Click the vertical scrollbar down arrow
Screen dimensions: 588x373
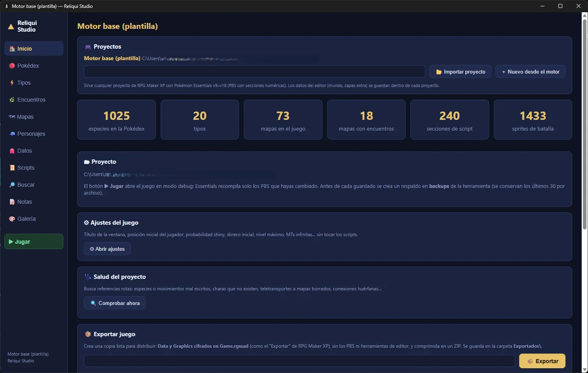coord(584,370)
